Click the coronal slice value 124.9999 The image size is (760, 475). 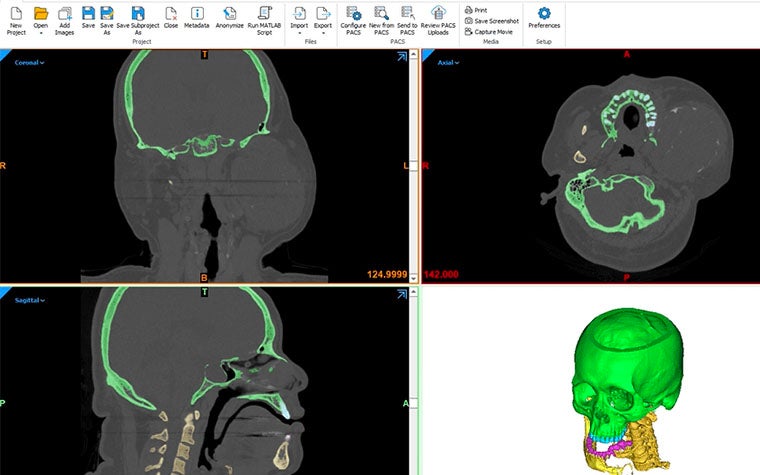click(x=387, y=274)
